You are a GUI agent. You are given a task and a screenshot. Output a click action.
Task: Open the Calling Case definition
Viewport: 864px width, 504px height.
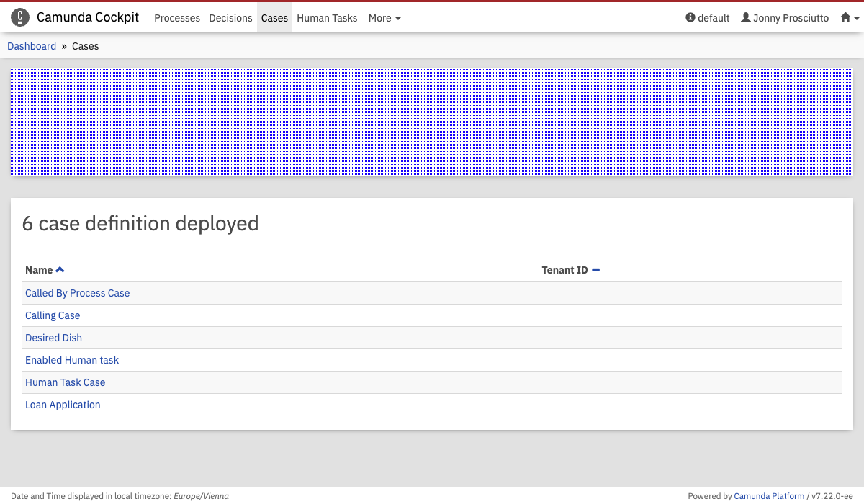click(53, 315)
